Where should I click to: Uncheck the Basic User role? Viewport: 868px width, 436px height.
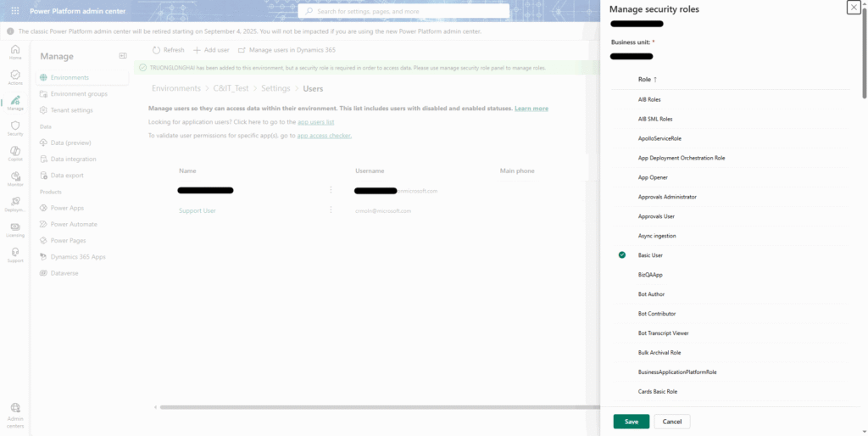[x=622, y=254]
